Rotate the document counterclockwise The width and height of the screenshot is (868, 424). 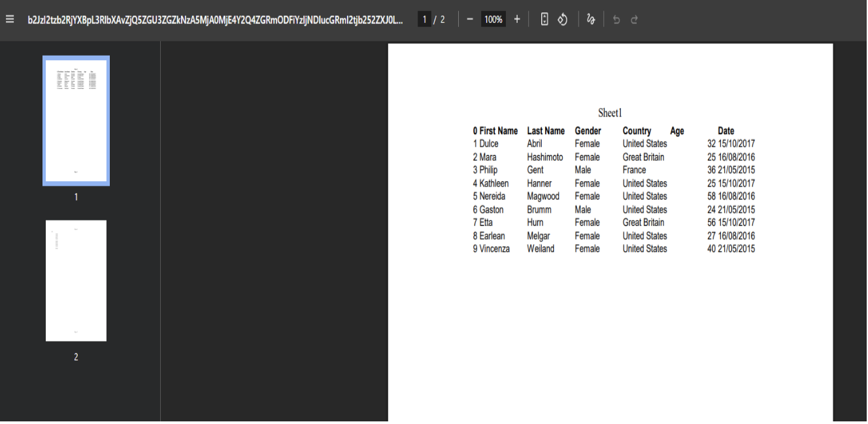tap(562, 20)
